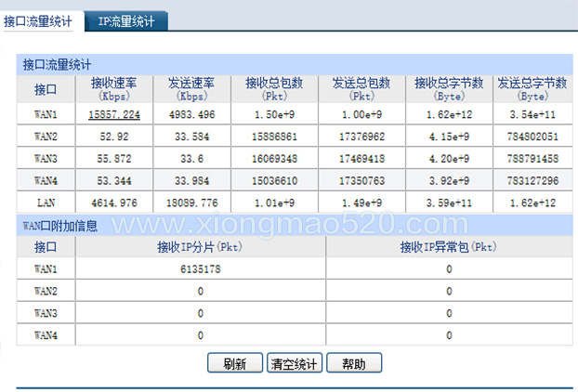The height and width of the screenshot is (392, 578).
Task: Click the 刷新 button
Action: click(235, 363)
